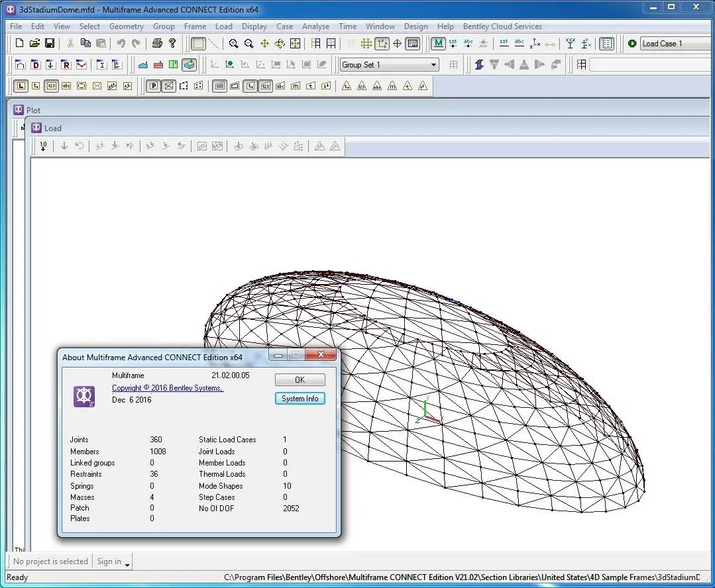The width and height of the screenshot is (715, 588).
Task: Open the Reactions window via R icon
Action: click(x=66, y=65)
